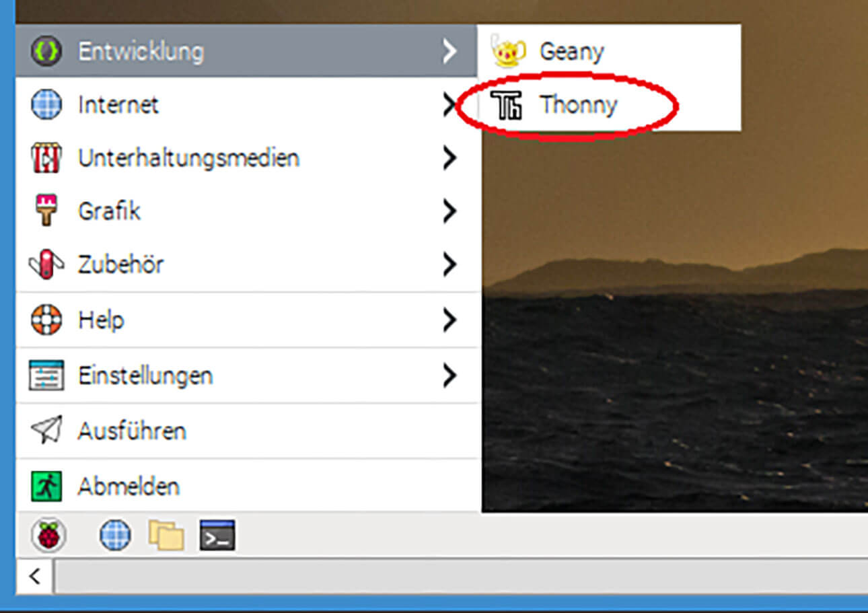The image size is (868, 613).
Task: Click Abmelden to log out
Action: click(x=128, y=485)
